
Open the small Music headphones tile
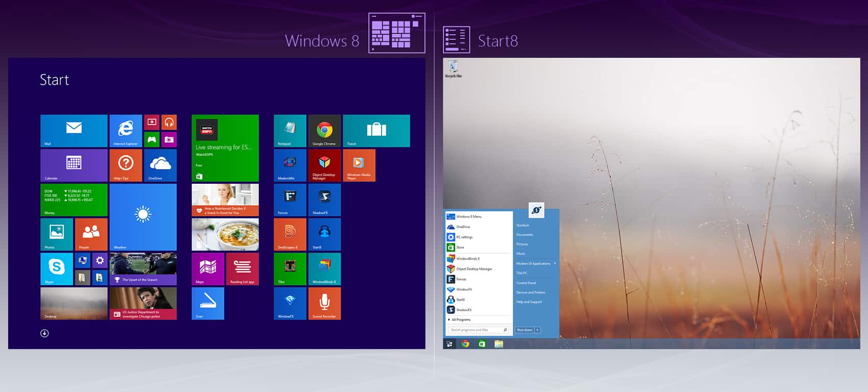[169, 122]
